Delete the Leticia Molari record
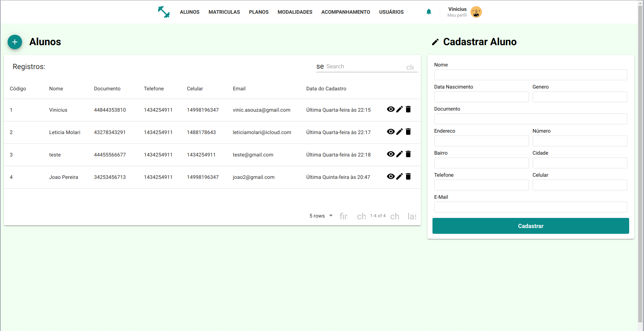644x331 pixels. pyautogui.click(x=408, y=132)
